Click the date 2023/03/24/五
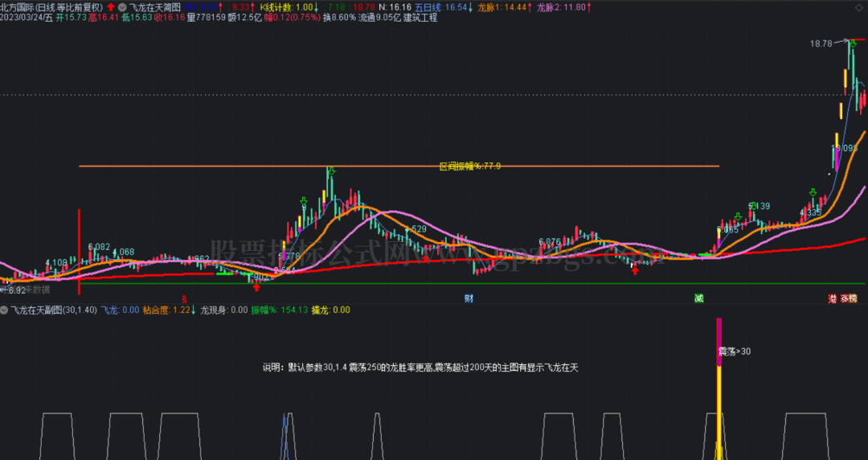Image resolution: width=868 pixels, height=460 pixels. click(x=27, y=18)
